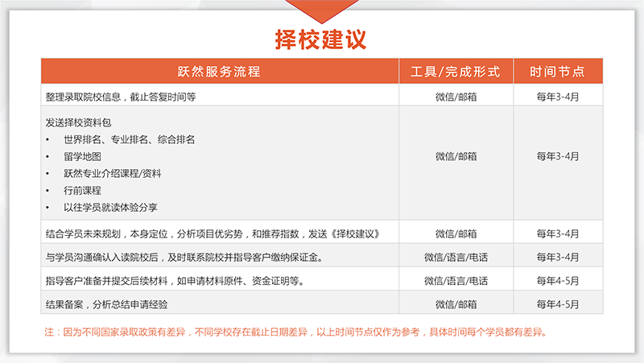This screenshot has width=644, height=363.
Task: Click 微信/邮箱 in the 整理录取院校信息 row
Action: pyautogui.click(x=456, y=96)
